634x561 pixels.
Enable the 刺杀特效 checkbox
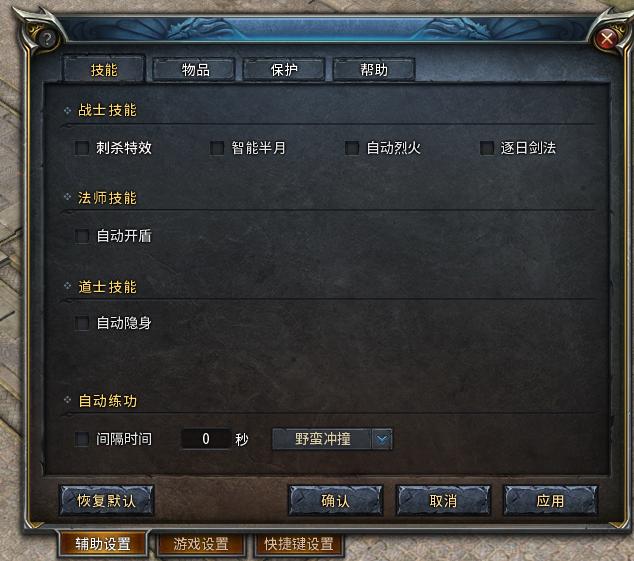[x=82, y=148]
